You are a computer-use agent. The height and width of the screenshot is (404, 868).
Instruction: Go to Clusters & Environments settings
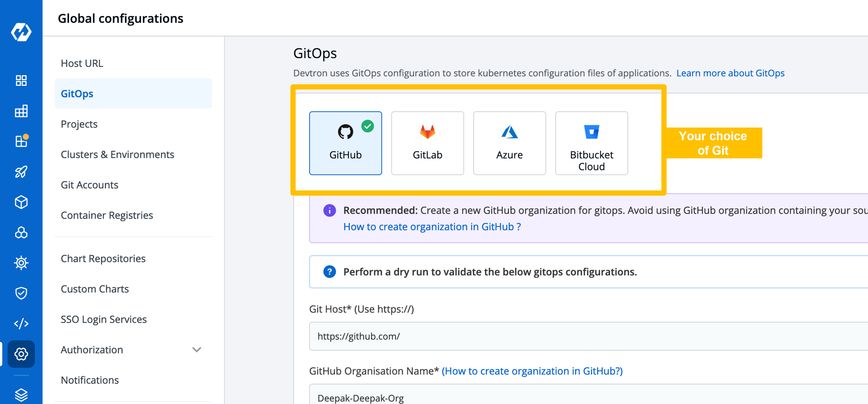[x=117, y=154]
